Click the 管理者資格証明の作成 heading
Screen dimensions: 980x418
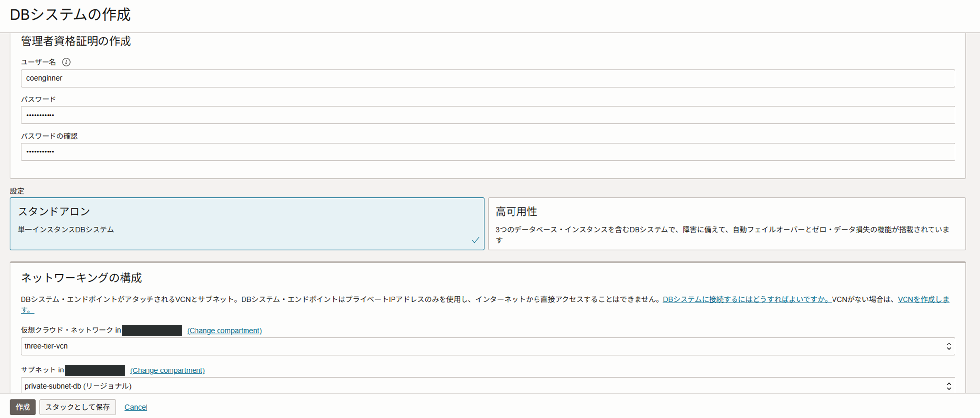tap(76, 41)
